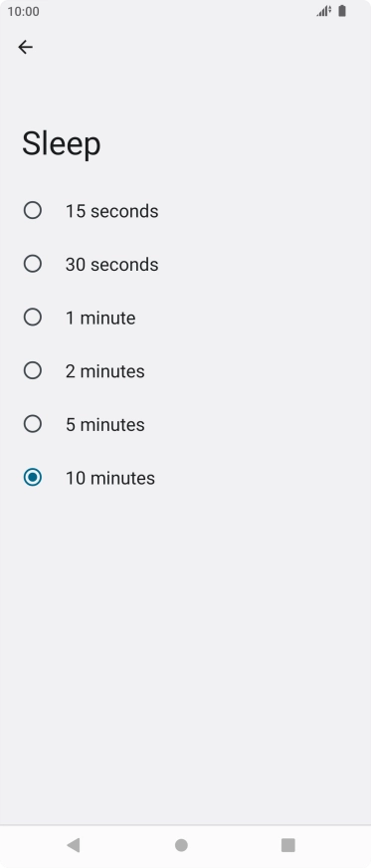
Task: Tap the selected 10 minutes radio button
Action: pos(33,477)
